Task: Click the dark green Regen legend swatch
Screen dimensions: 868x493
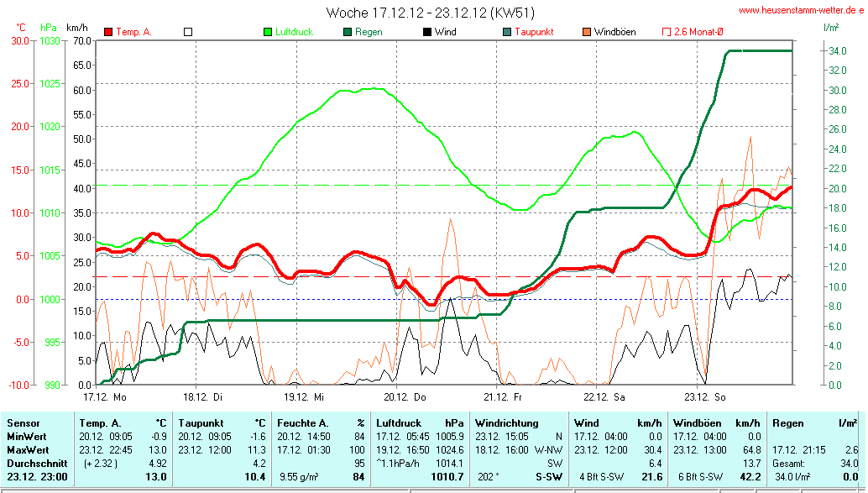Action: click(x=347, y=32)
